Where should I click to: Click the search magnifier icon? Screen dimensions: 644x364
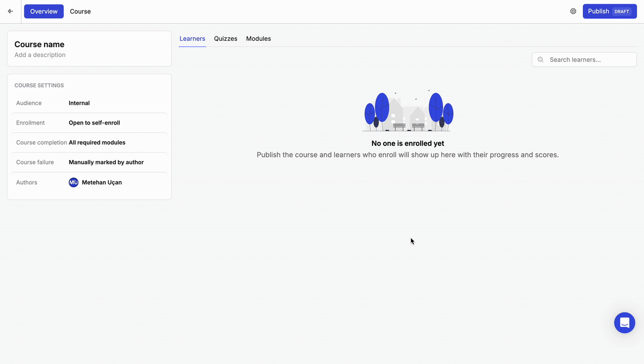540,60
